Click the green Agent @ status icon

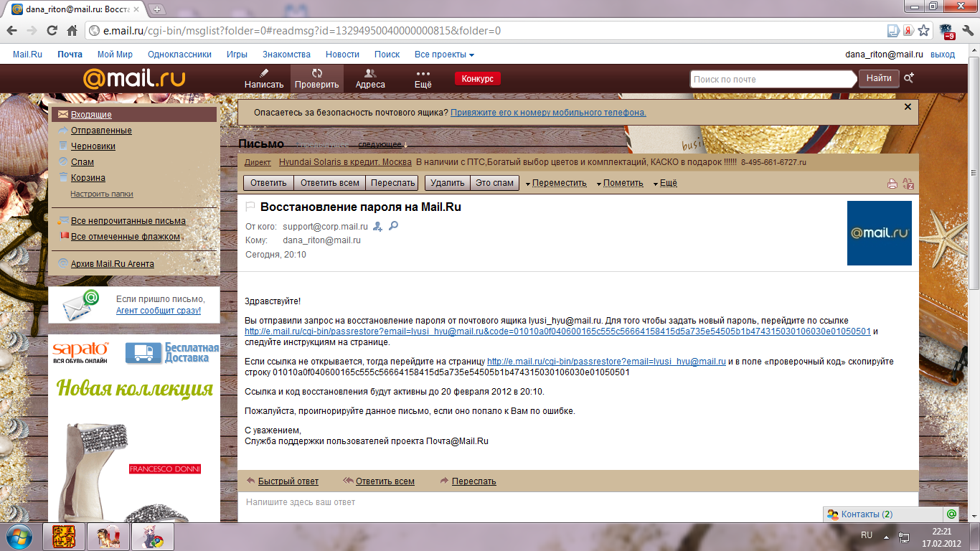pyautogui.click(x=951, y=514)
